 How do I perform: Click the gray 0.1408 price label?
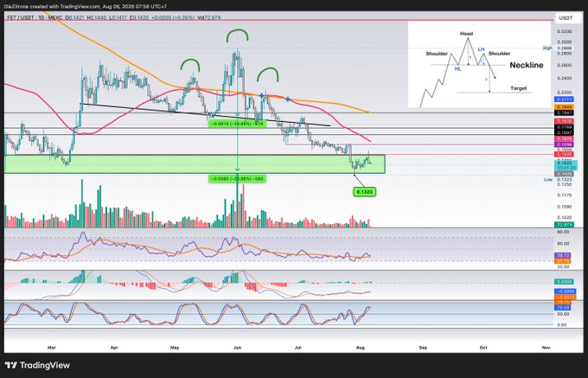(x=564, y=174)
